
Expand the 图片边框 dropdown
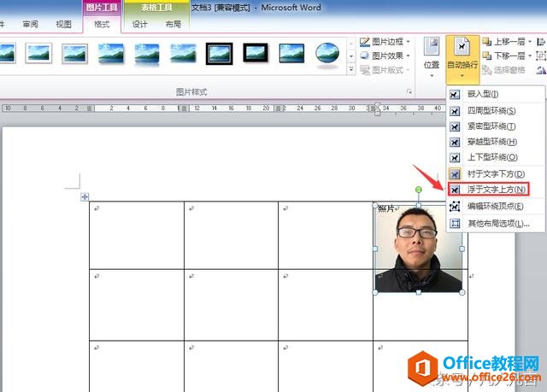click(x=384, y=42)
